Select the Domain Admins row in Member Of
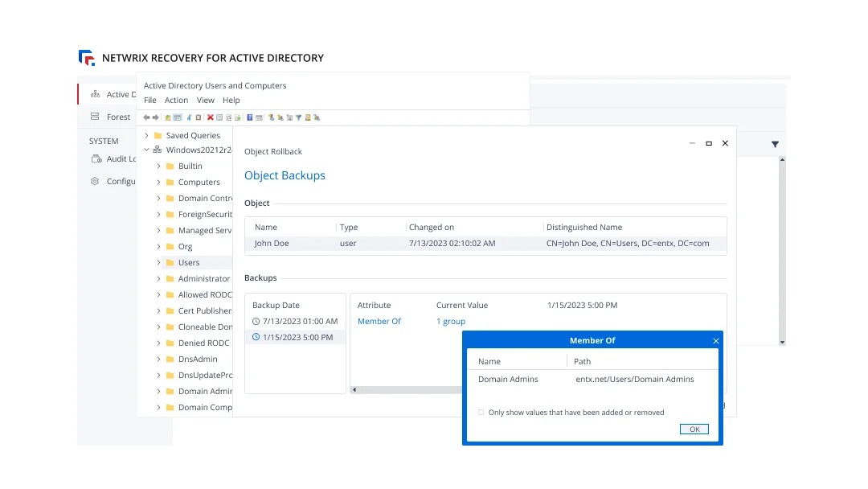The height and width of the screenshot is (489, 868). point(592,380)
